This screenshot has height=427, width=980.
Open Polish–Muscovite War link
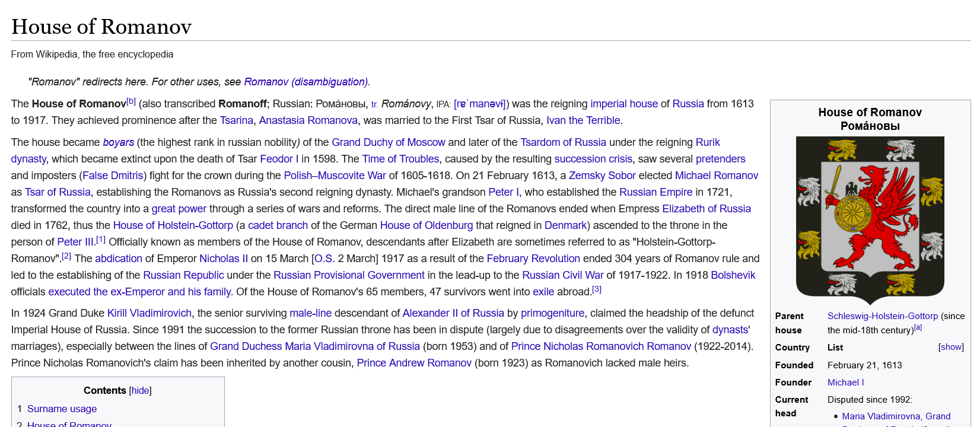335,176
